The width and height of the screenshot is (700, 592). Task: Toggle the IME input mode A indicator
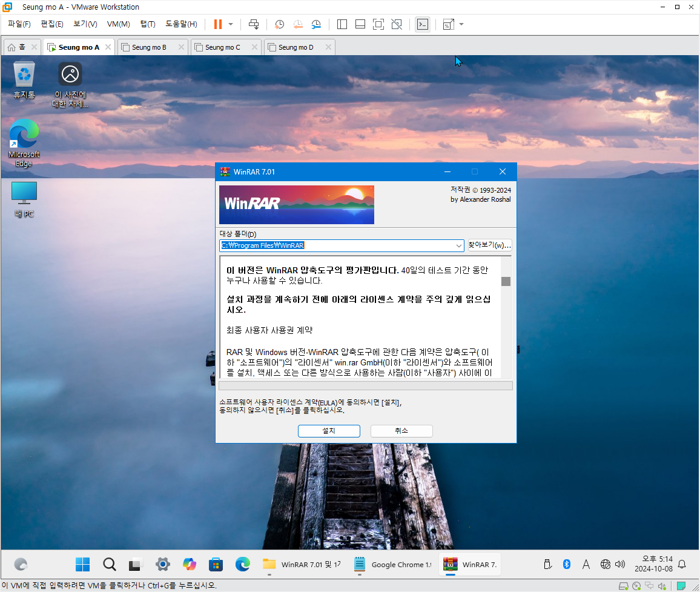click(x=586, y=564)
